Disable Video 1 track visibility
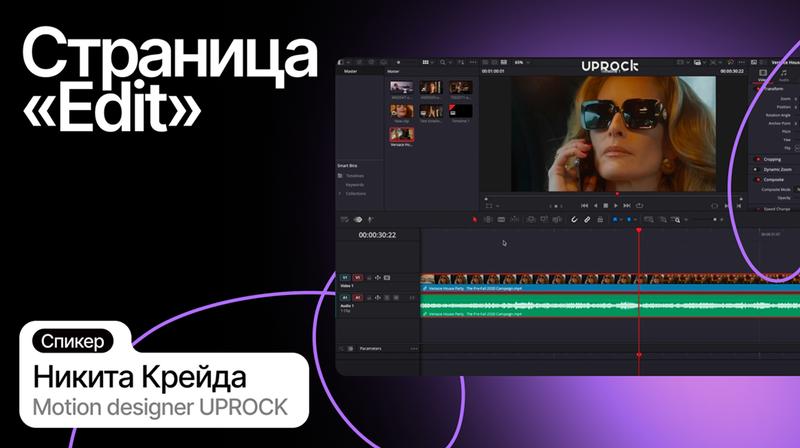 pos(387,278)
